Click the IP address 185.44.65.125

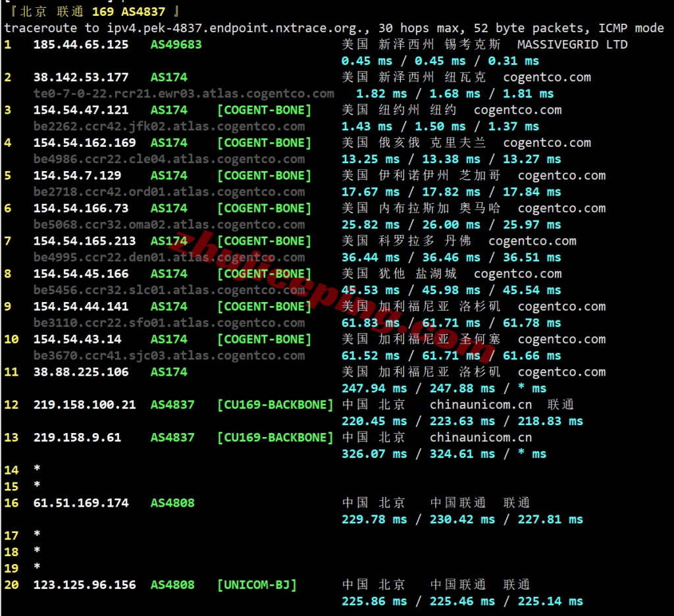tap(81, 45)
